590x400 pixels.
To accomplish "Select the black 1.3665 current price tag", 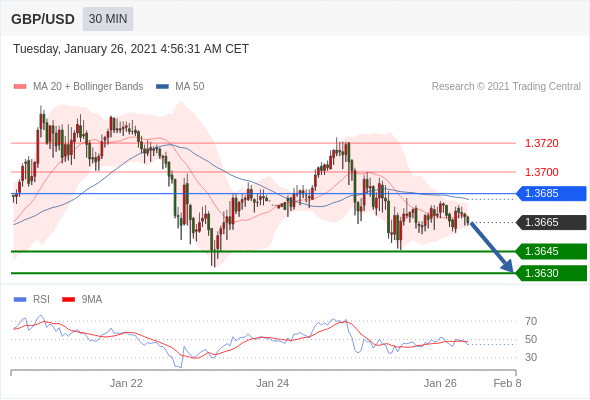I will point(551,222).
